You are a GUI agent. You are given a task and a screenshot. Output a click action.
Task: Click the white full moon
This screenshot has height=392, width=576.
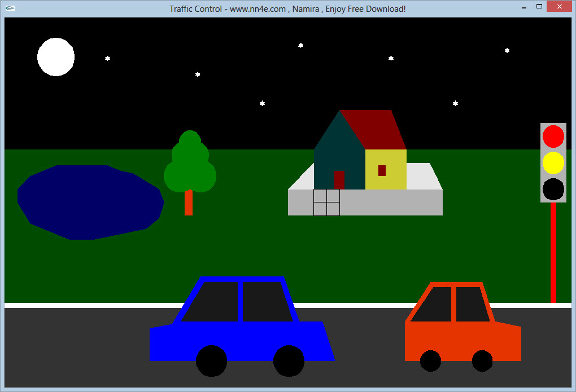click(x=56, y=57)
